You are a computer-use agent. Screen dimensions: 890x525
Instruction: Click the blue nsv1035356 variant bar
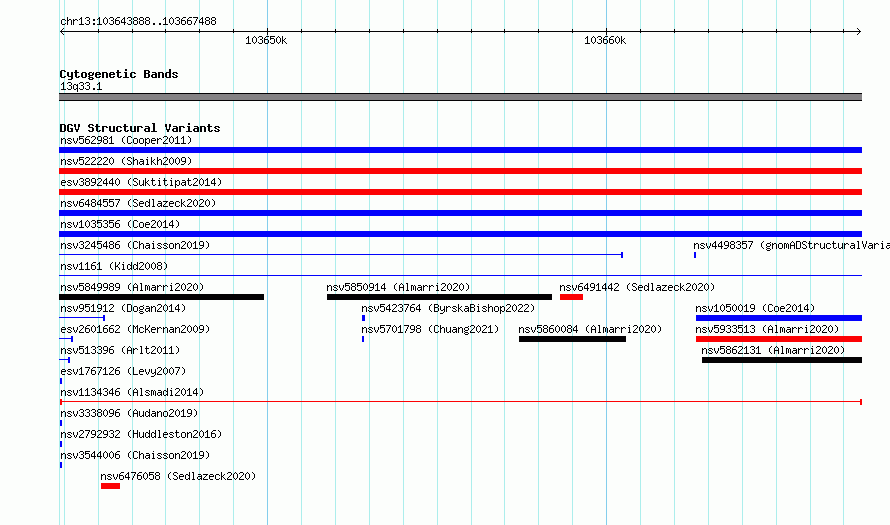pyautogui.click(x=460, y=234)
